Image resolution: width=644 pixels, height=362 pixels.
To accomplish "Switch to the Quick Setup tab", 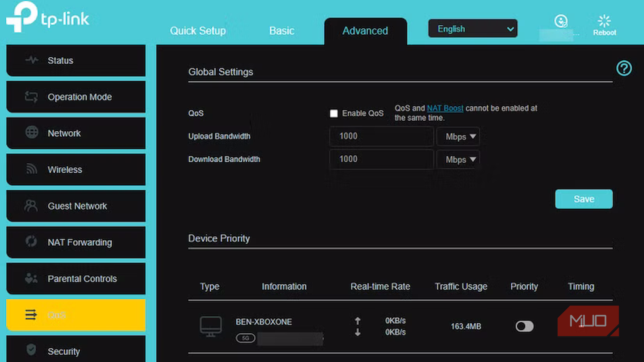I will point(198,30).
